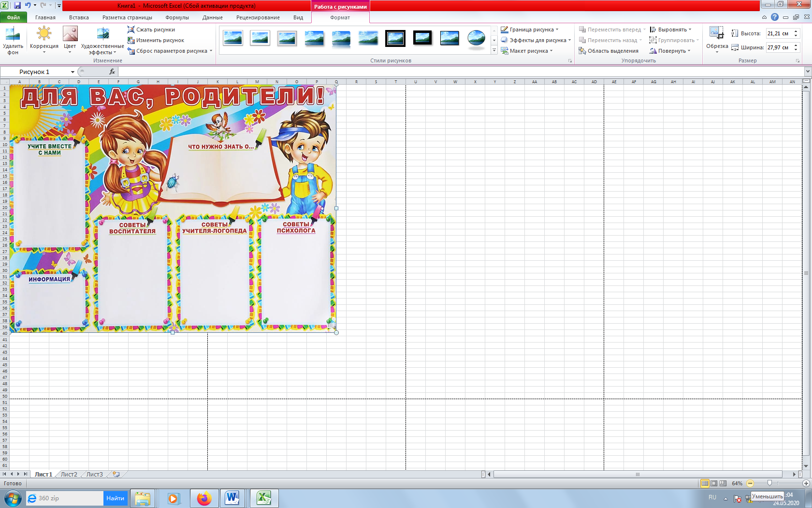The height and width of the screenshot is (508, 812).
Task: Open Microsoft Word from the taskbar
Action: click(232, 498)
